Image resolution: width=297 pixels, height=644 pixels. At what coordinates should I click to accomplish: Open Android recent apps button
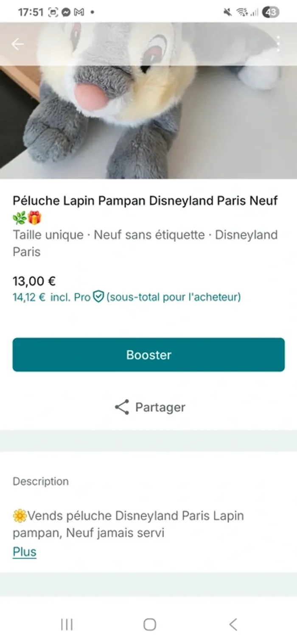(x=67, y=624)
